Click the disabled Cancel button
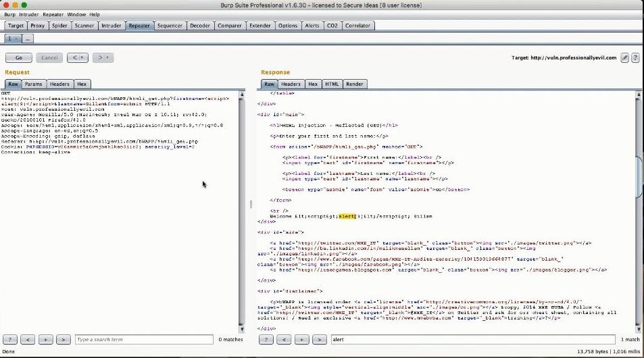Viewport: 644px width, 358px height. pos(49,58)
